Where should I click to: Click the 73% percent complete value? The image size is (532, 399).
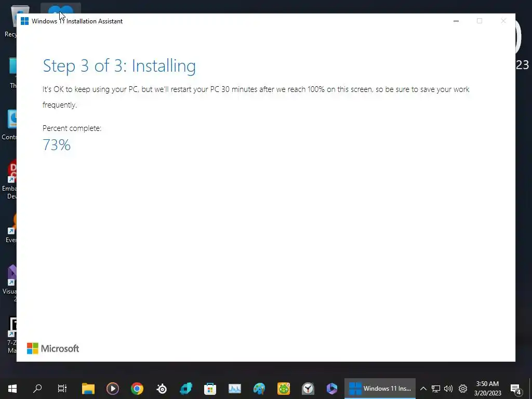click(x=57, y=145)
